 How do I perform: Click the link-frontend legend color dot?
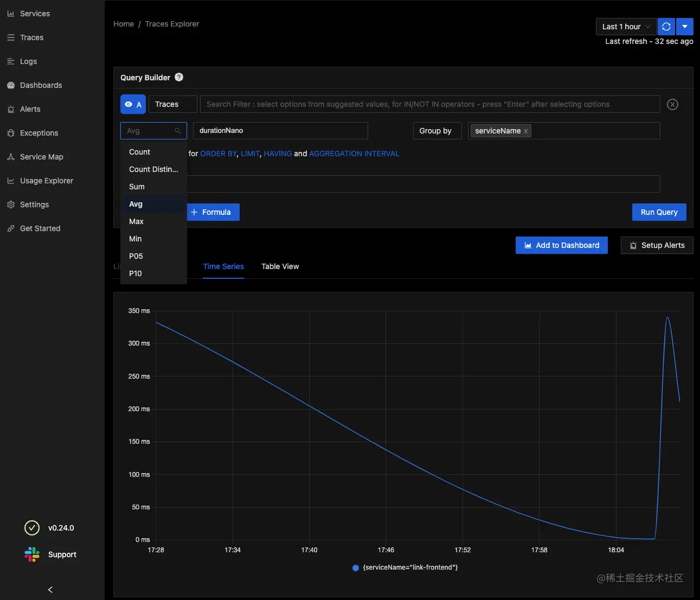[356, 568]
